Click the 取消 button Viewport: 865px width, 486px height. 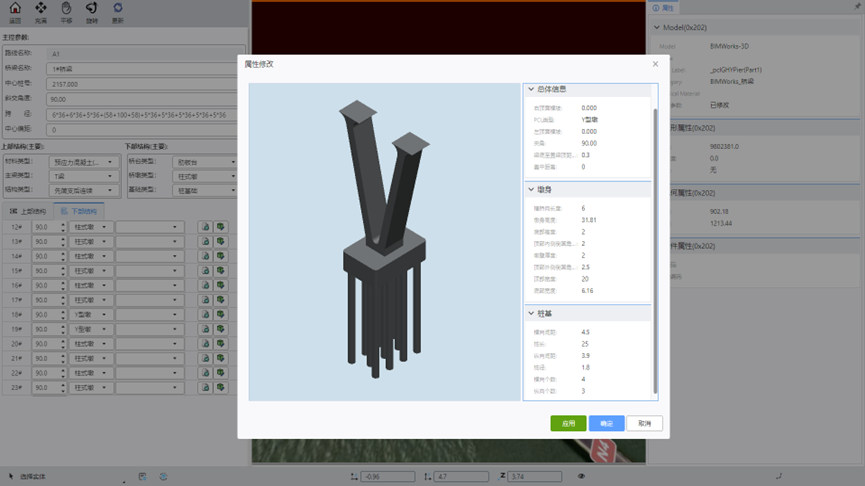[x=644, y=423]
